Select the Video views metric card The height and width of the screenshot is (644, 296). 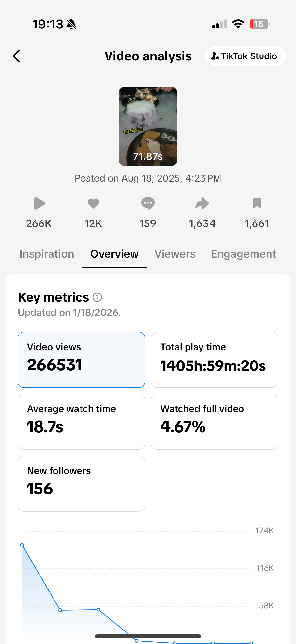[x=81, y=360]
